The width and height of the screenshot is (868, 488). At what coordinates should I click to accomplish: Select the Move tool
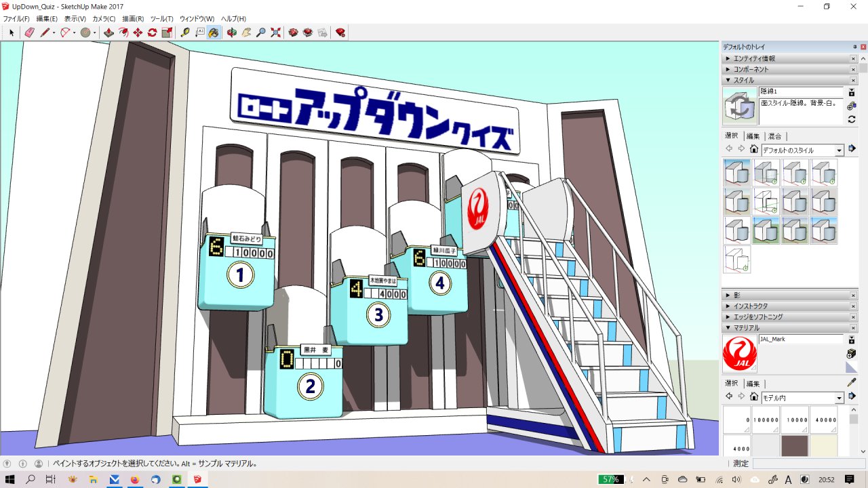pos(138,32)
